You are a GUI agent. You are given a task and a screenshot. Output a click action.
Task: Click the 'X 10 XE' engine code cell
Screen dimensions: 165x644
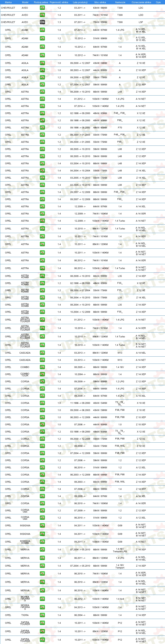[141, 403]
